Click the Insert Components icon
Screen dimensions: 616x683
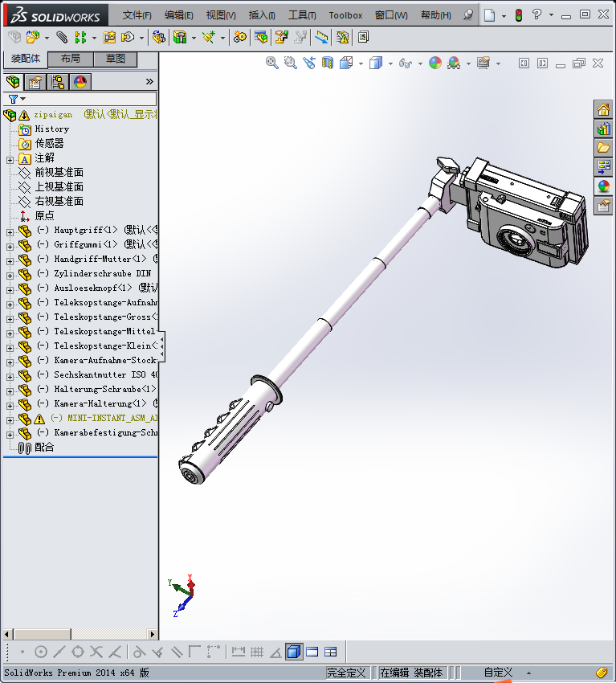pyautogui.click(x=33, y=38)
